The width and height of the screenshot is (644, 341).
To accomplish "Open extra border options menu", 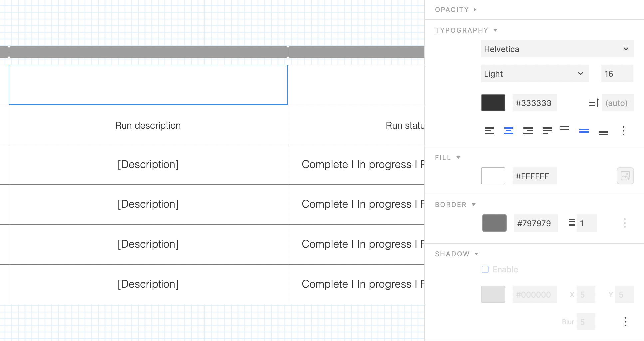I will pos(625,223).
